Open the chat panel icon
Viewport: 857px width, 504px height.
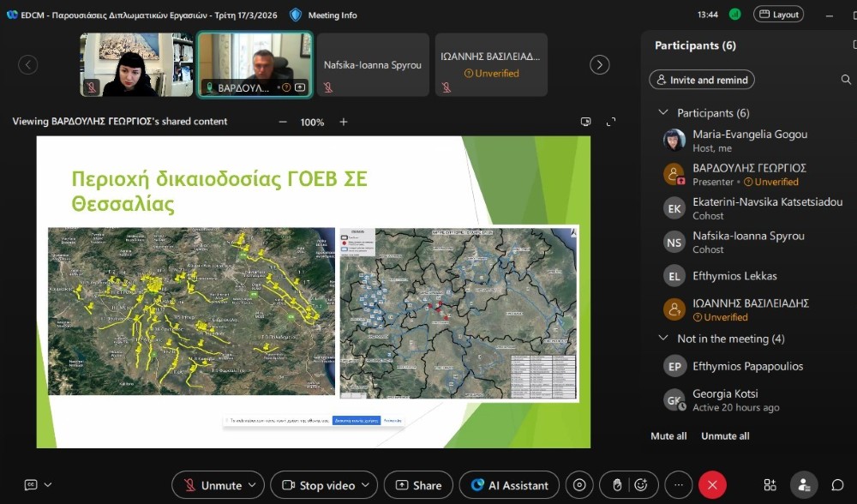click(837, 485)
